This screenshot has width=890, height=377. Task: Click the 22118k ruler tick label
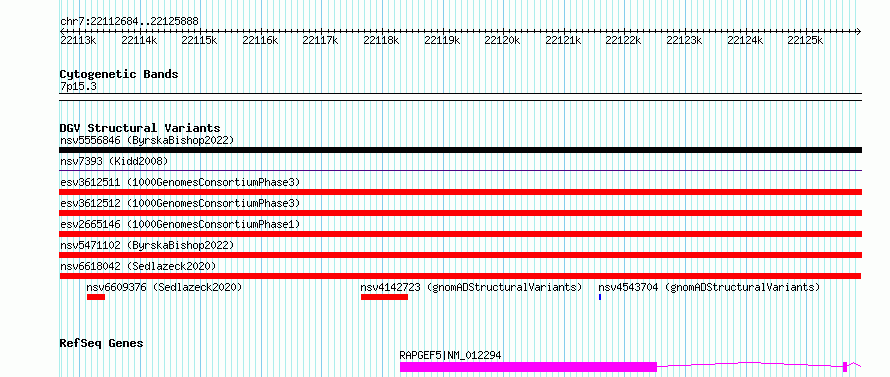click(381, 40)
